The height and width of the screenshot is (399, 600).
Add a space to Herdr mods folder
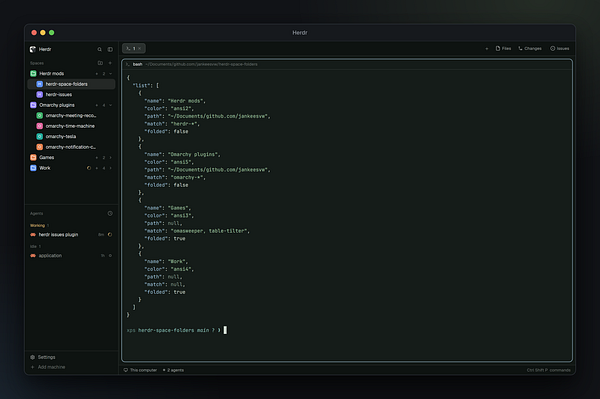tap(96, 73)
